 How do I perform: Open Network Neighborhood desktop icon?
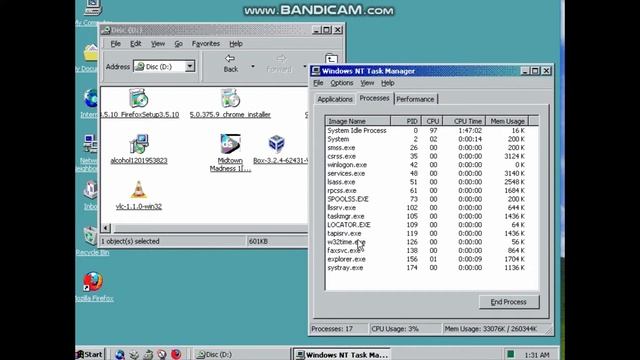90,144
